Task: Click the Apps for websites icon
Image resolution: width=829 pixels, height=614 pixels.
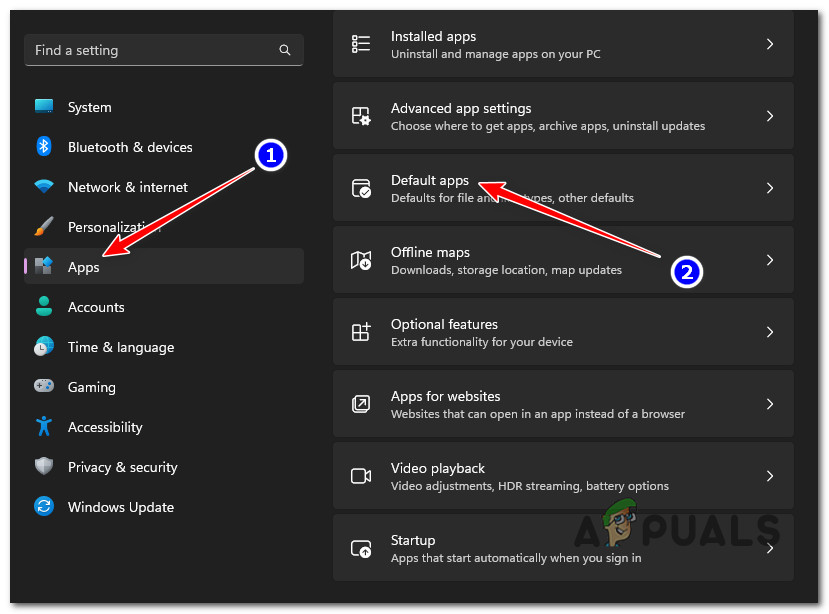Action: tap(361, 404)
